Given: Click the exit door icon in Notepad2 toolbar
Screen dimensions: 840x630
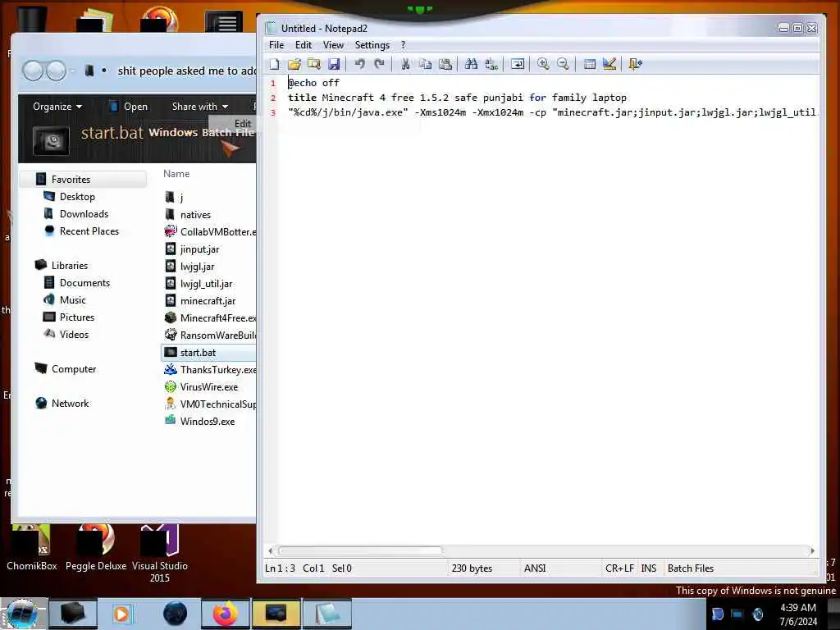Looking at the screenshot, I should pyautogui.click(x=636, y=64).
